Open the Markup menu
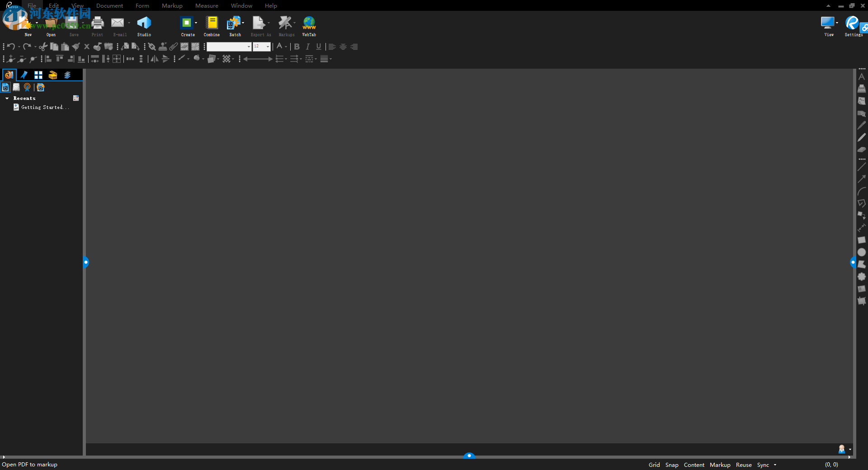868x470 pixels. pos(172,5)
